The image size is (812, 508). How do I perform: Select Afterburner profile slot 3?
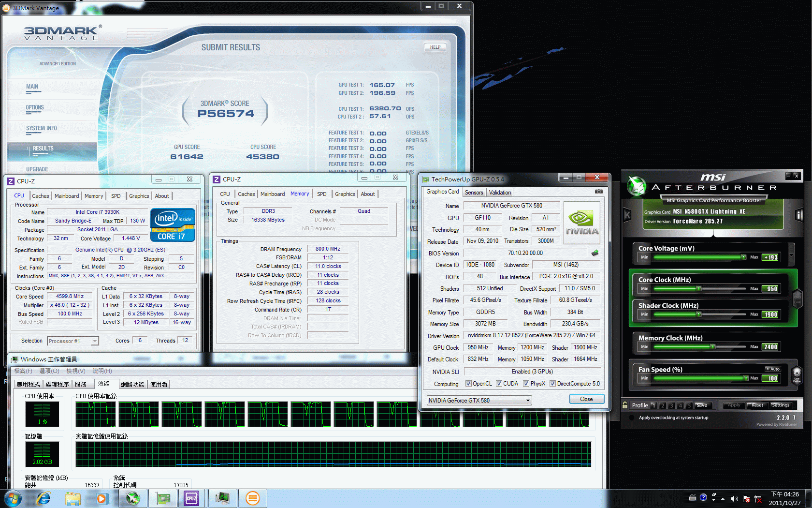671,405
